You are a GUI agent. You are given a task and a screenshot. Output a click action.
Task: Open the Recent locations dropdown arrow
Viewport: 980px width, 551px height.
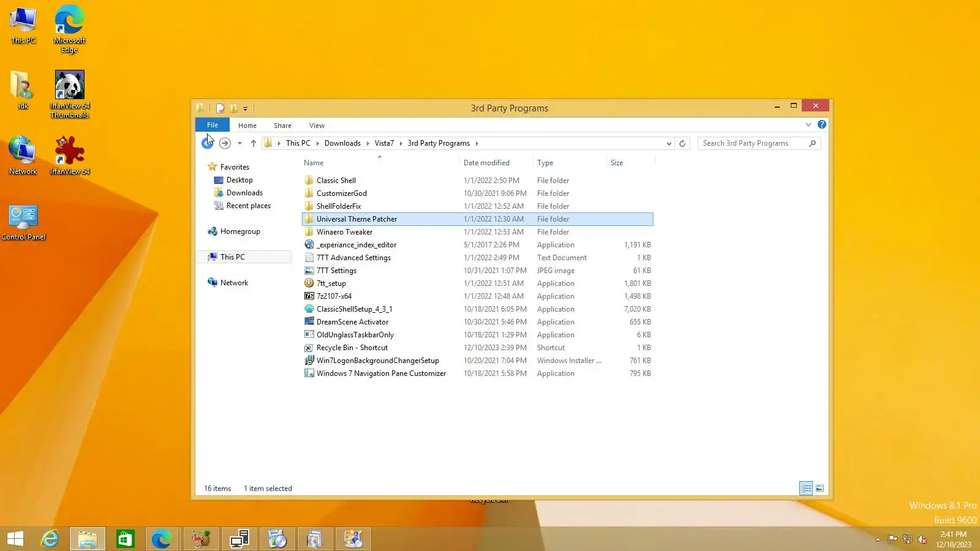coord(239,143)
